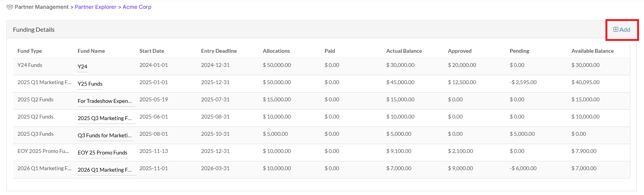This screenshot has width=644, height=195.
Task: Click the Add plus icon
Action: [616, 29]
